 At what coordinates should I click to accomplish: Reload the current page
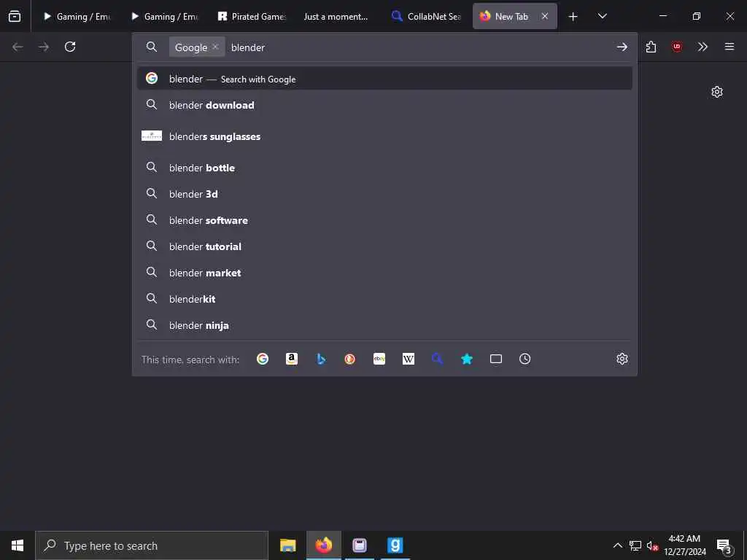point(70,47)
